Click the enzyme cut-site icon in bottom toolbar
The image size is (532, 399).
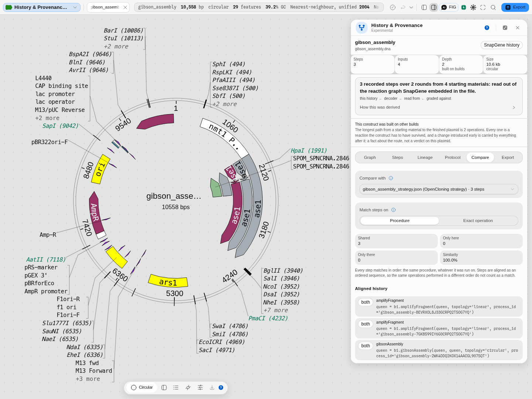(188, 388)
